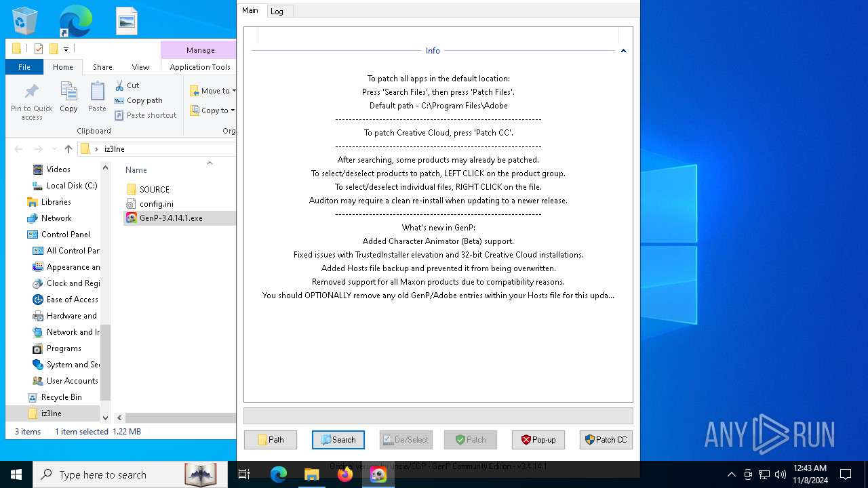Click the navigation pane scroll-down arrow
868x488 pixels.
pyautogui.click(x=105, y=418)
